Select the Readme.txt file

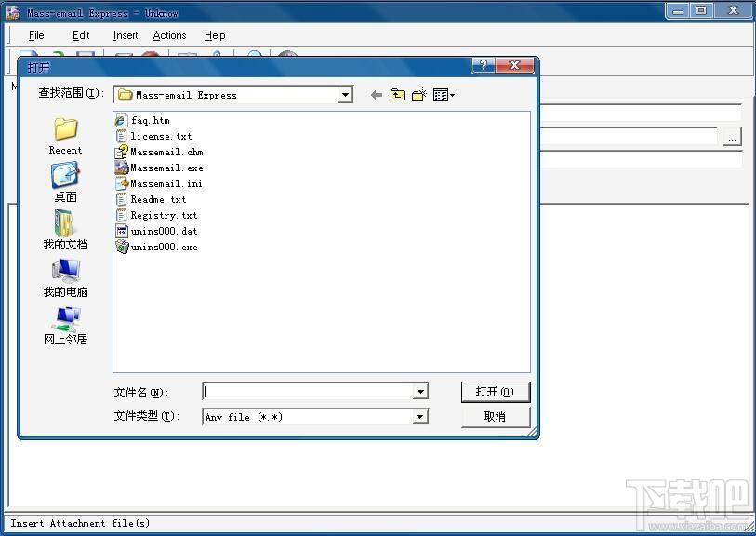pyautogui.click(x=151, y=199)
